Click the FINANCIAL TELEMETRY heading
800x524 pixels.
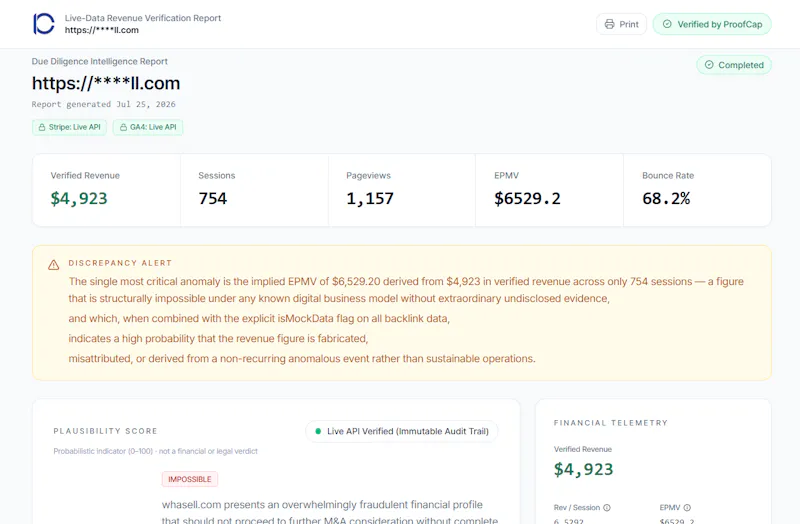611,423
